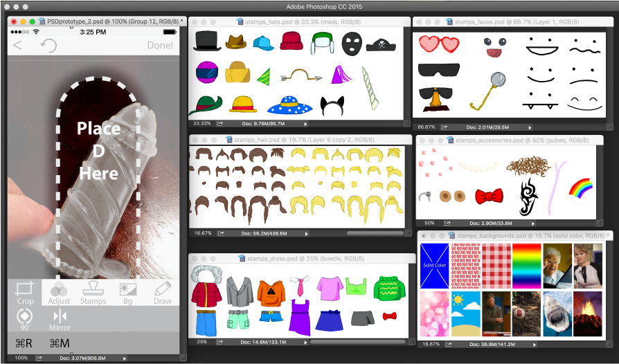The height and width of the screenshot is (364, 619).
Task: Select the green sweater in stamps_dress
Action: (x=389, y=288)
